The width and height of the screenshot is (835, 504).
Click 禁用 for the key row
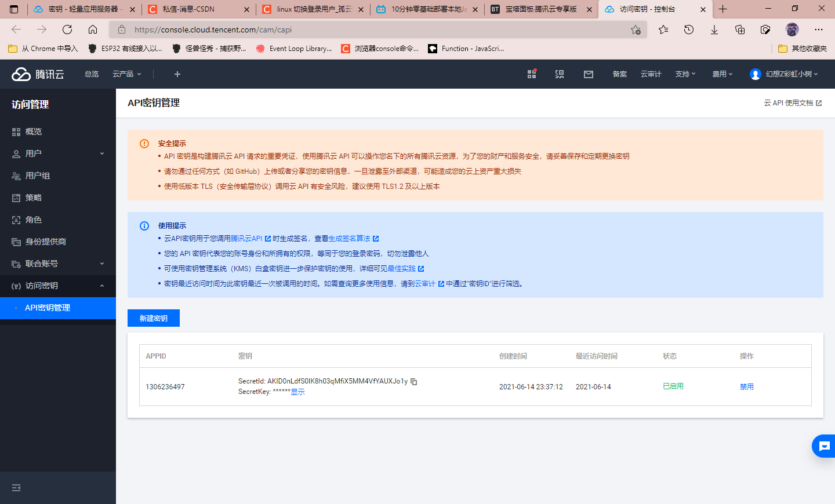tap(747, 387)
